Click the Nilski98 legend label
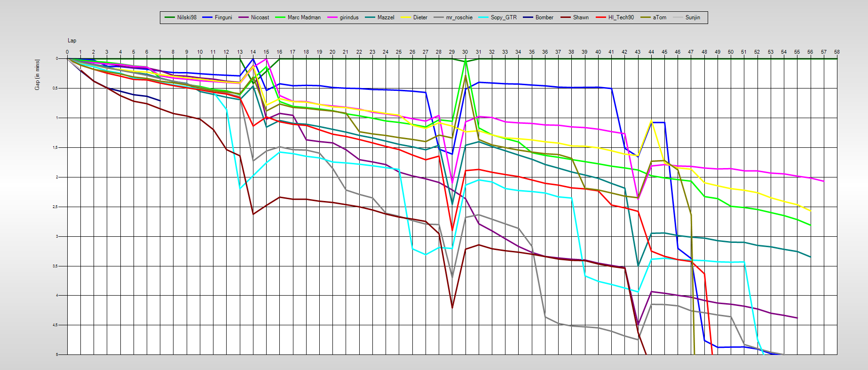868x370 pixels. point(187,17)
